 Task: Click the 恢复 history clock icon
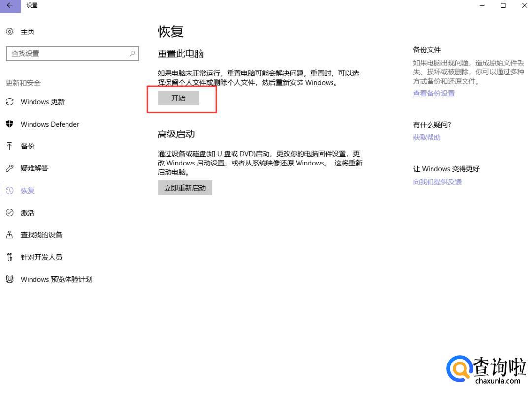(10, 190)
